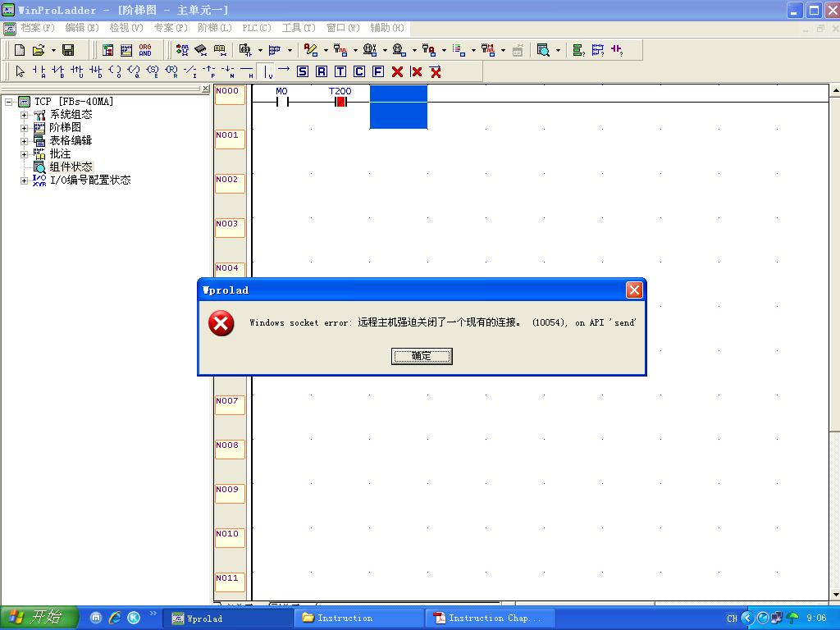Viewport: 840px width, 630px height.
Task: Click 确定 button in error dialog
Action: click(422, 356)
